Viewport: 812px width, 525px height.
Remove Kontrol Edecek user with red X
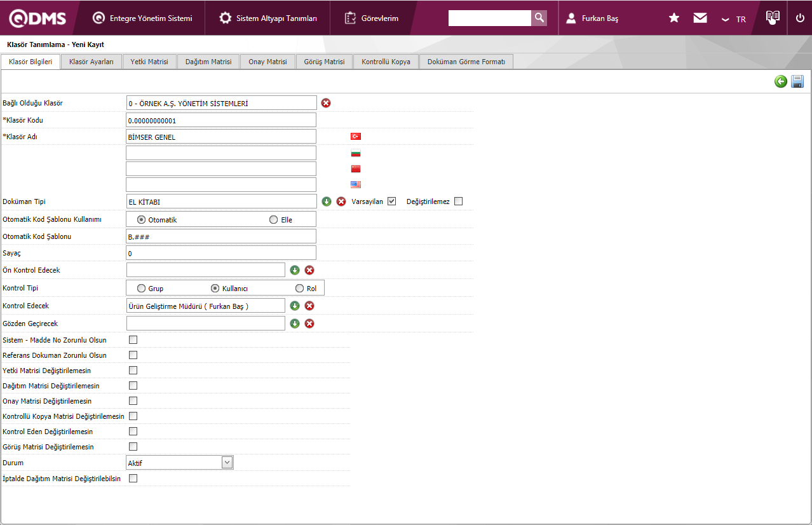(x=309, y=306)
